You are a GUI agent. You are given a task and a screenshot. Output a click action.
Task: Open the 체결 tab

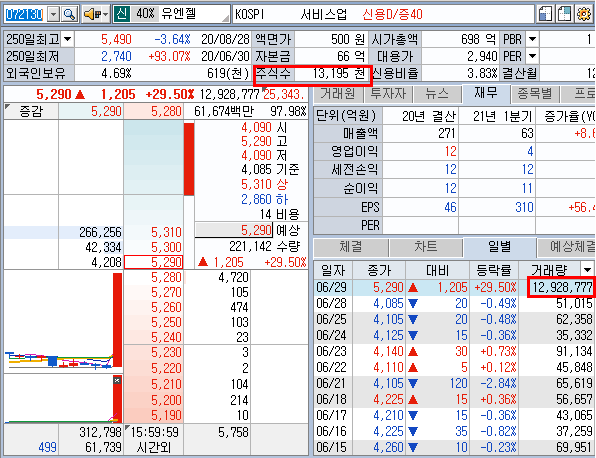tap(350, 247)
